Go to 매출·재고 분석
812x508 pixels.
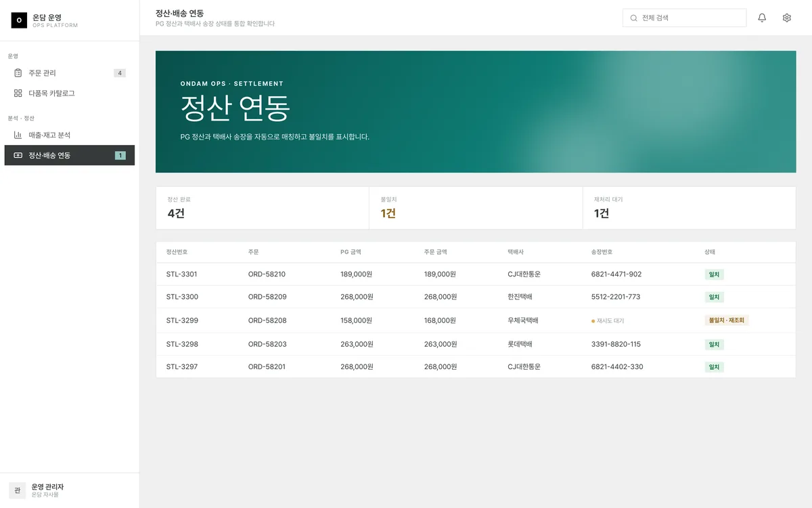pos(70,135)
